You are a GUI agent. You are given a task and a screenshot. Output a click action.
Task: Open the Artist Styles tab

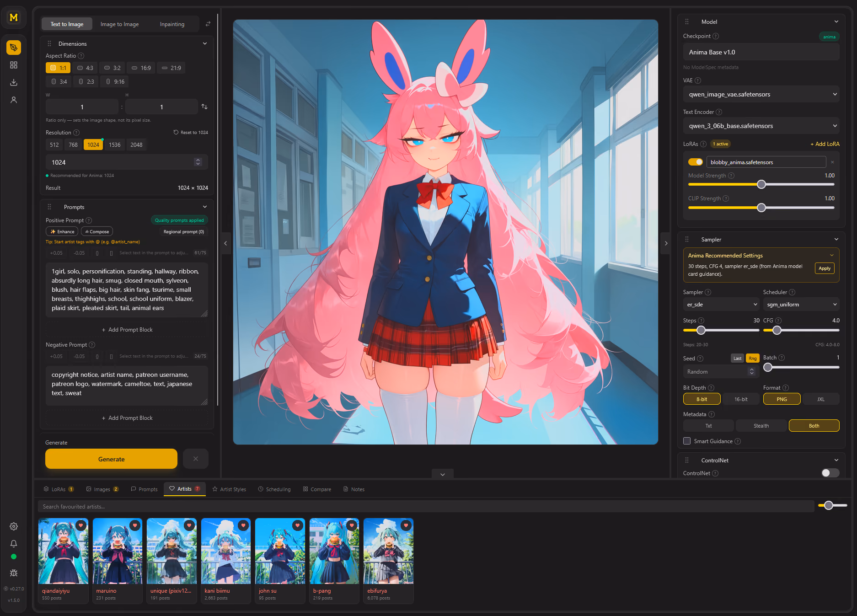pyautogui.click(x=229, y=489)
